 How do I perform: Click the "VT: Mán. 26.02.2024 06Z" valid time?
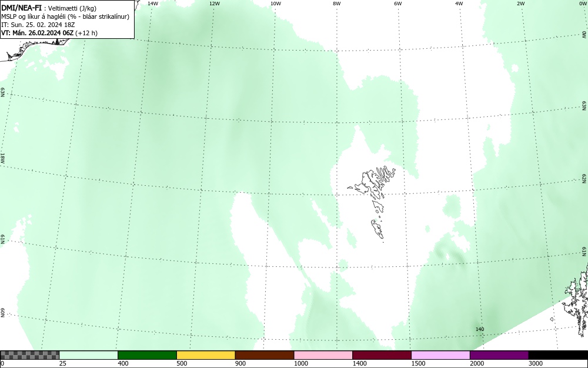(x=38, y=33)
